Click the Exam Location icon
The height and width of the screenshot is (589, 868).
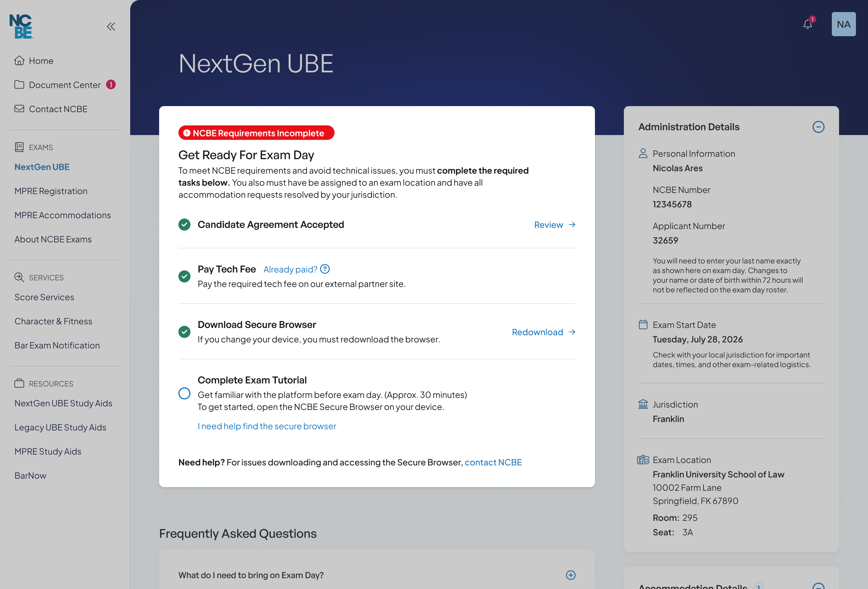[643, 460]
